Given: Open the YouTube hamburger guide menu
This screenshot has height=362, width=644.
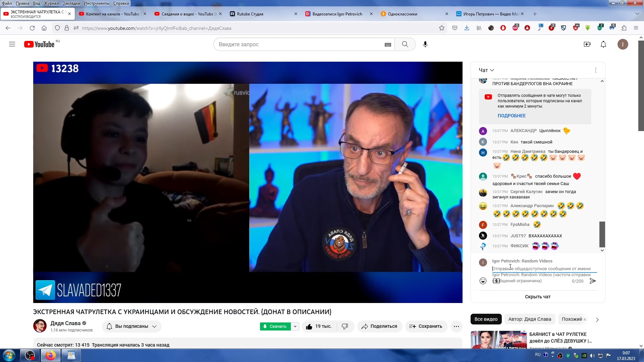Looking at the screenshot, I should click(x=12, y=44).
